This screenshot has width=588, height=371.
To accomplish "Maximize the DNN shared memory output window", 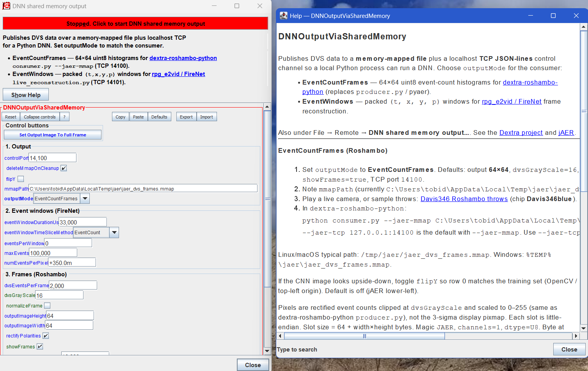I will [x=237, y=6].
